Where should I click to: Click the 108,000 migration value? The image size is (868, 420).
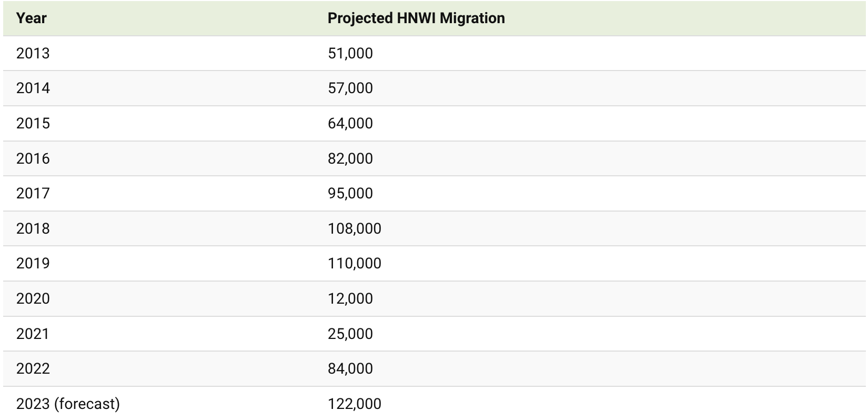355,228
